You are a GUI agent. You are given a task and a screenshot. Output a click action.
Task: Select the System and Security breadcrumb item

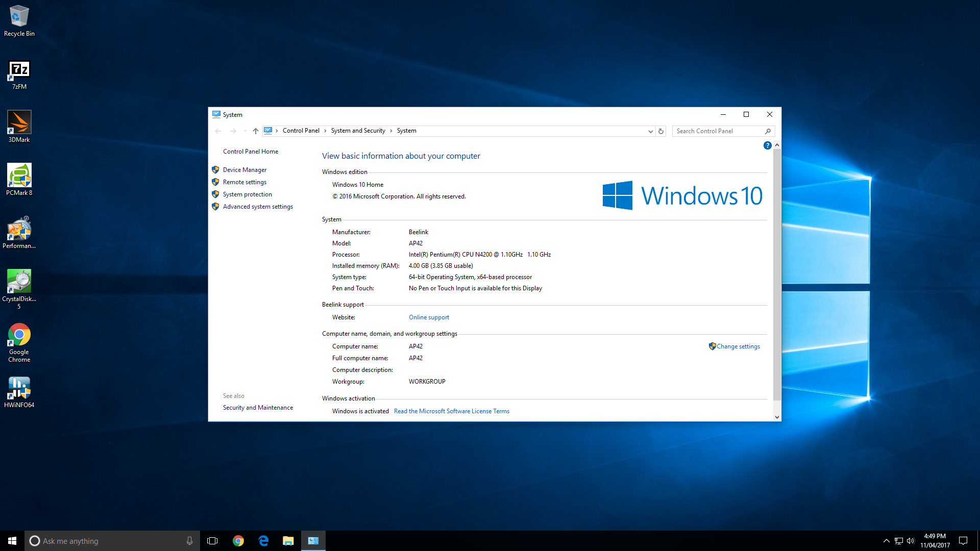[358, 131]
